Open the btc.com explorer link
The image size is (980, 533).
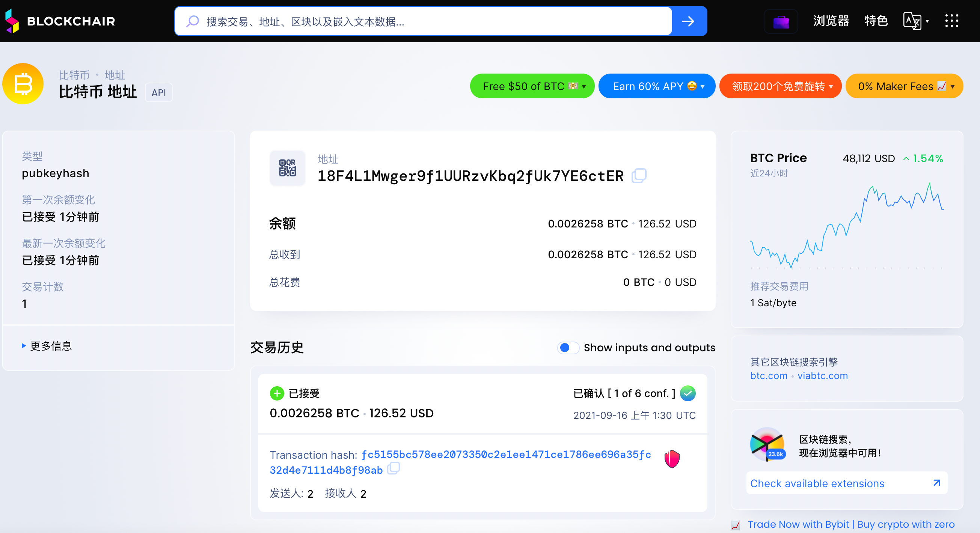(769, 376)
